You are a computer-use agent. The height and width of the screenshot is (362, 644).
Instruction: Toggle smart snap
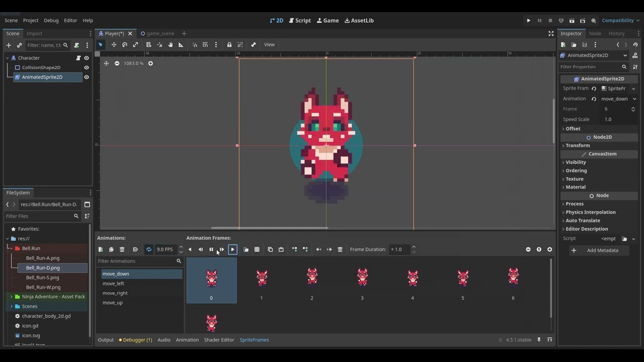195,45
